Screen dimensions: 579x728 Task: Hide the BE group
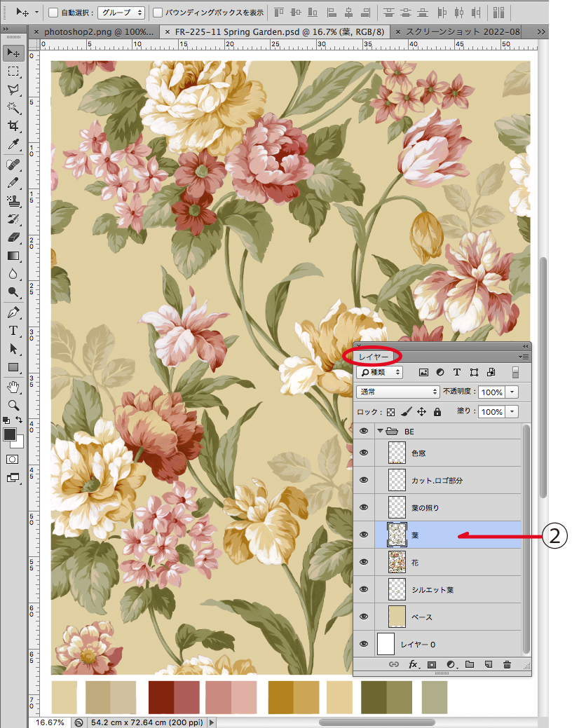[364, 432]
